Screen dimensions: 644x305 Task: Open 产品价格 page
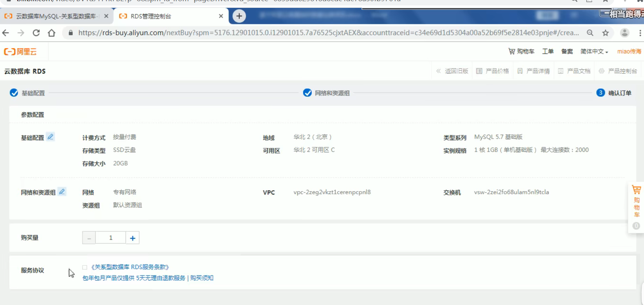click(493, 71)
